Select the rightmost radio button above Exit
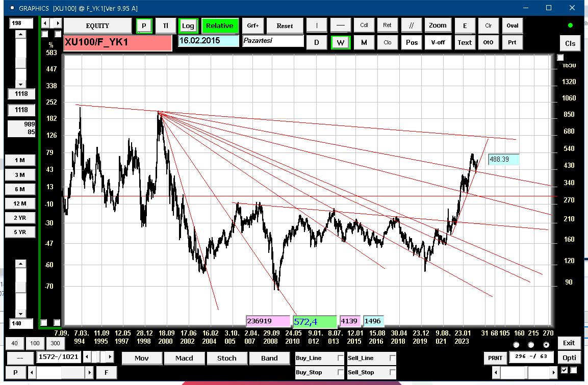Viewport: 588px width, 385px height. [546, 345]
